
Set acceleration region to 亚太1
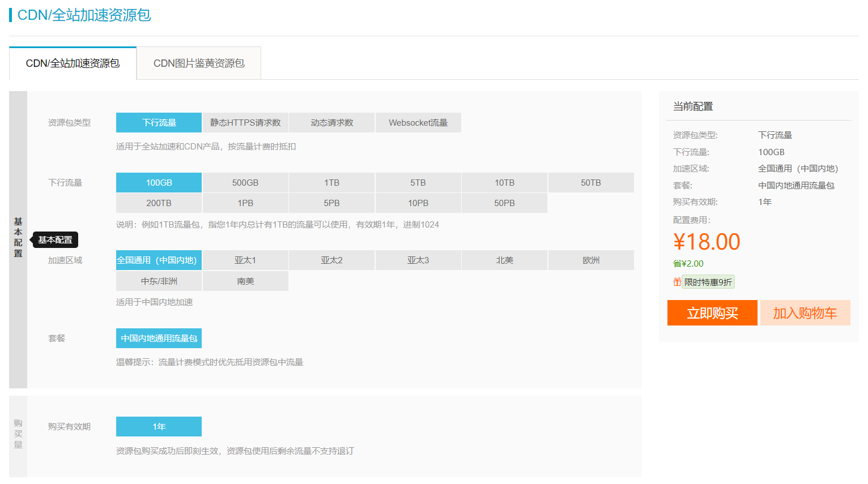(245, 260)
